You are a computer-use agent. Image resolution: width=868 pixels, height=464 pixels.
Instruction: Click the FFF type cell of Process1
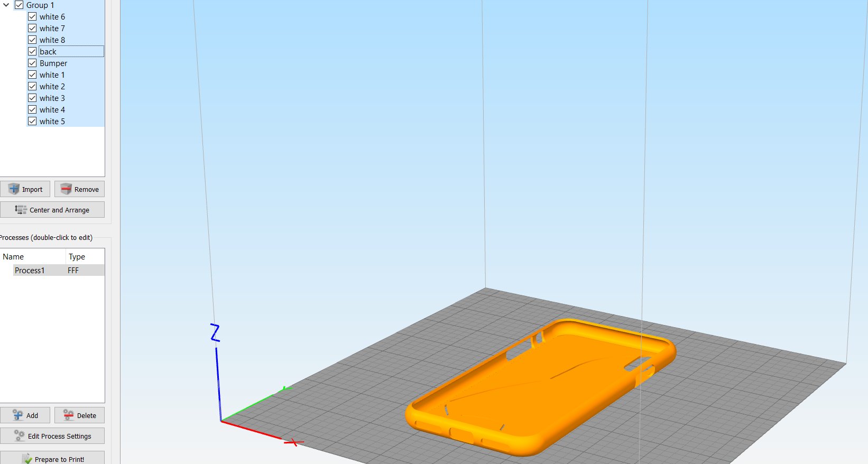coord(73,271)
